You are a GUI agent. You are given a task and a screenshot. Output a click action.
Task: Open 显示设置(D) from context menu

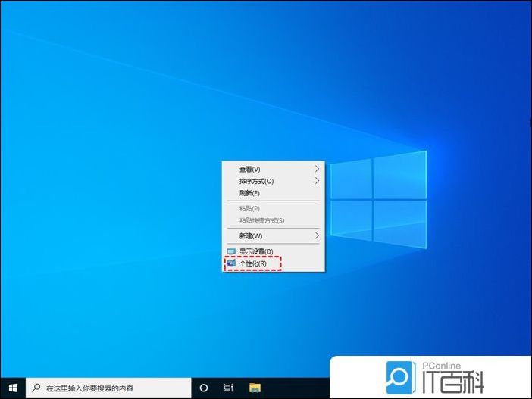pyautogui.click(x=274, y=251)
